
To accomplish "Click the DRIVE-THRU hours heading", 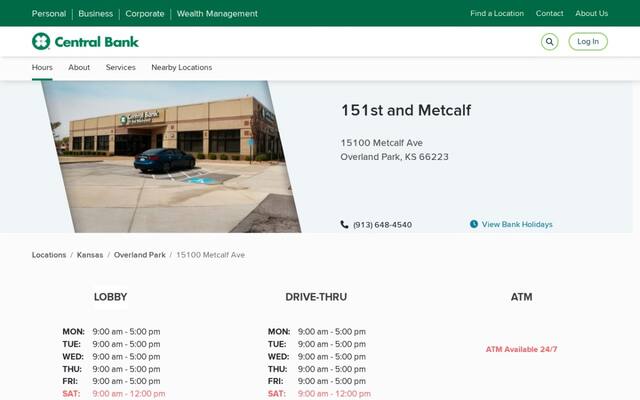I will pyautogui.click(x=316, y=297).
